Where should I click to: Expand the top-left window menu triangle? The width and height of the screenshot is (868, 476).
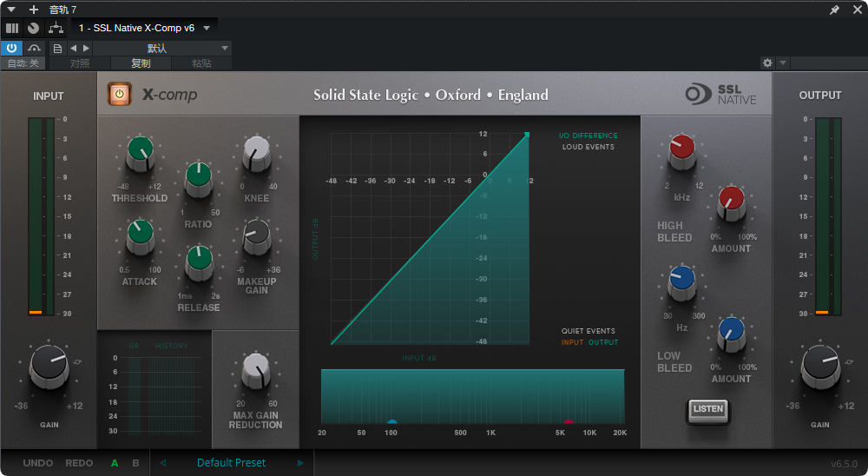tap(11, 10)
